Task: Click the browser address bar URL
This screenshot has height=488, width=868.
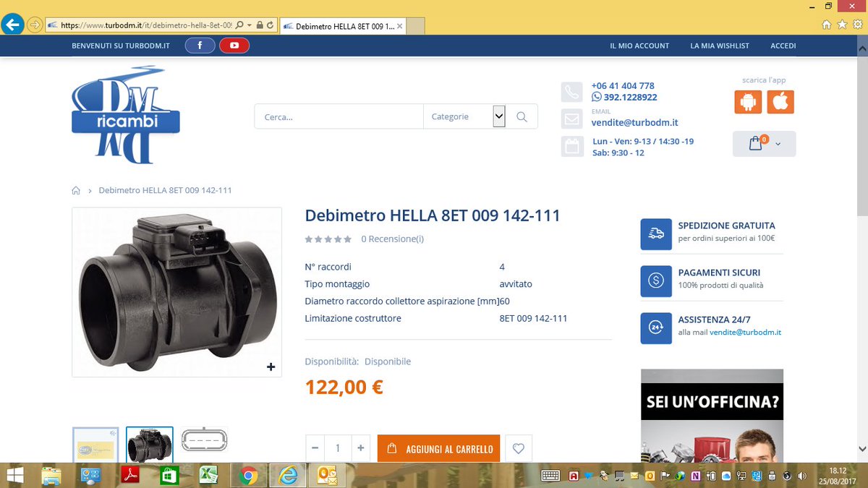Action: 145,25
